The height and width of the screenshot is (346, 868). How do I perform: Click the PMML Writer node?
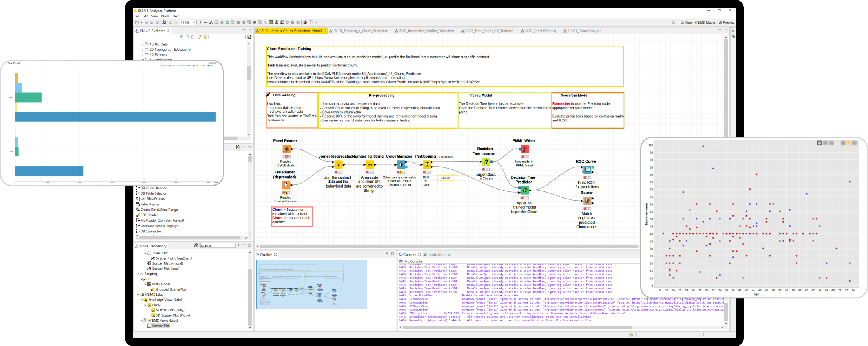click(525, 149)
